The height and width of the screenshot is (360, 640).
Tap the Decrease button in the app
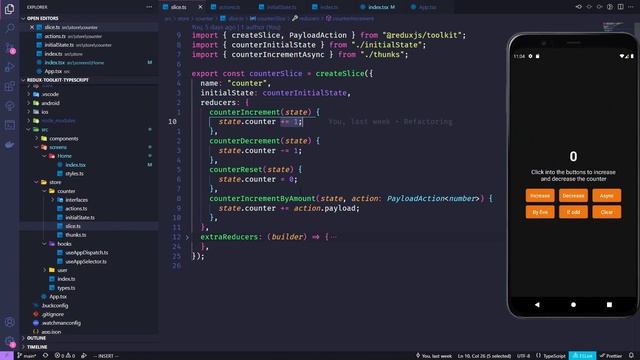573,196
